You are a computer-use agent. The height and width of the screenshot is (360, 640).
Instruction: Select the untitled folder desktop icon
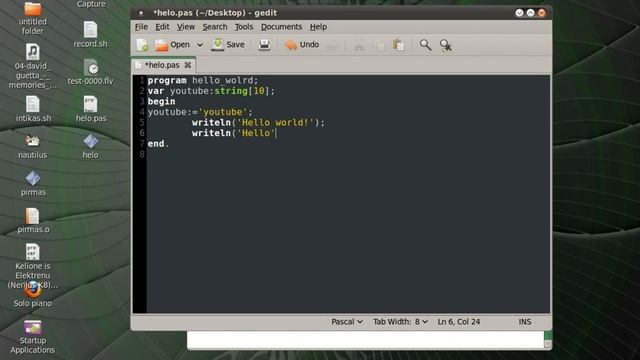(33, 18)
